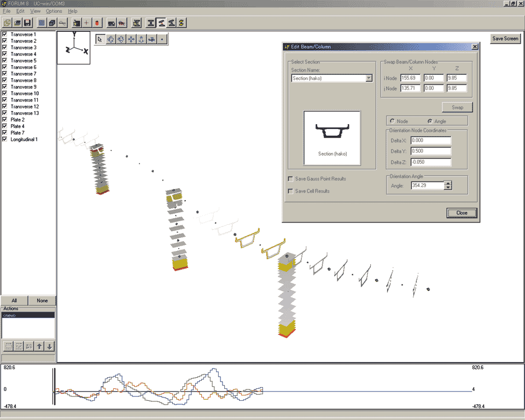Click the grid table toolbar icon

(42, 23)
